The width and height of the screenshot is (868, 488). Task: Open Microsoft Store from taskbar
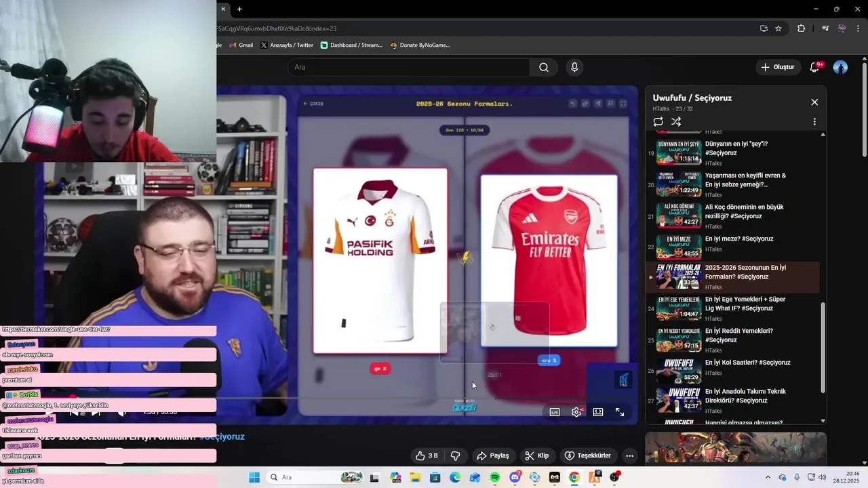435,477
